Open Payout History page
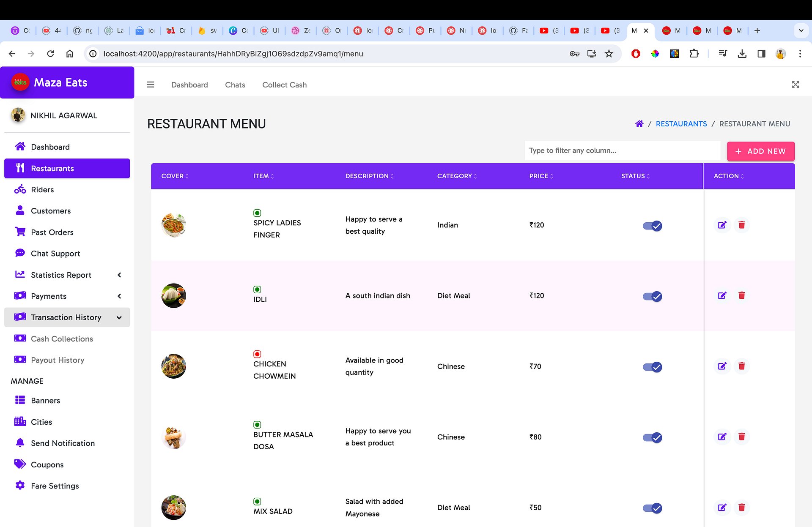This screenshot has width=812, height=527. [x=67, y=360]
